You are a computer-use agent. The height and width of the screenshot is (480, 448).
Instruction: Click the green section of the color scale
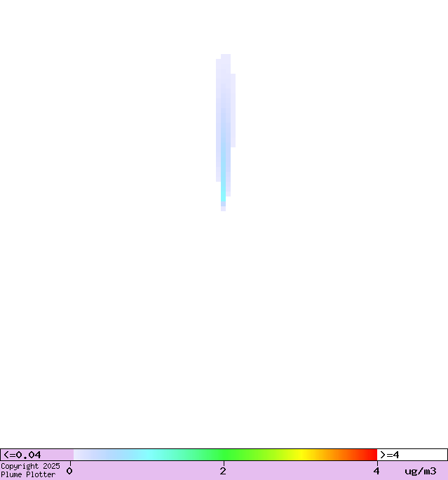tap(225, 455)
